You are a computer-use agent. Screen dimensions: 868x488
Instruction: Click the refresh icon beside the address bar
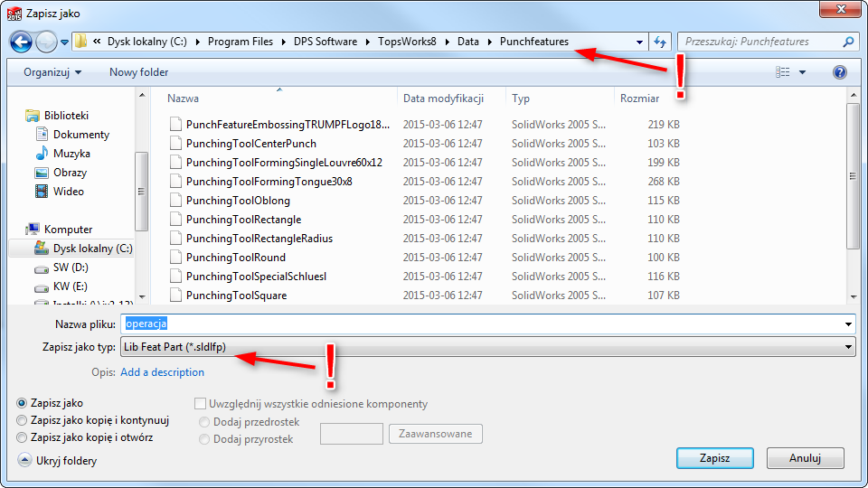tap(660, 42)
